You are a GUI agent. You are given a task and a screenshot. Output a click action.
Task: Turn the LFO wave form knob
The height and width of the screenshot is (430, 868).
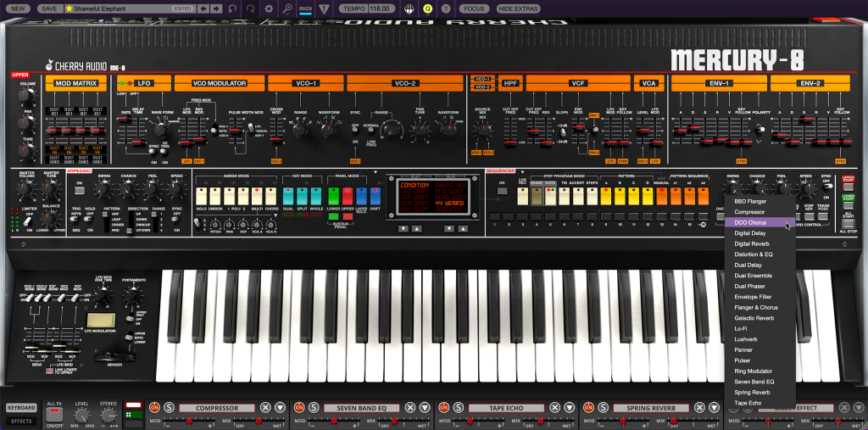(160, 130)
